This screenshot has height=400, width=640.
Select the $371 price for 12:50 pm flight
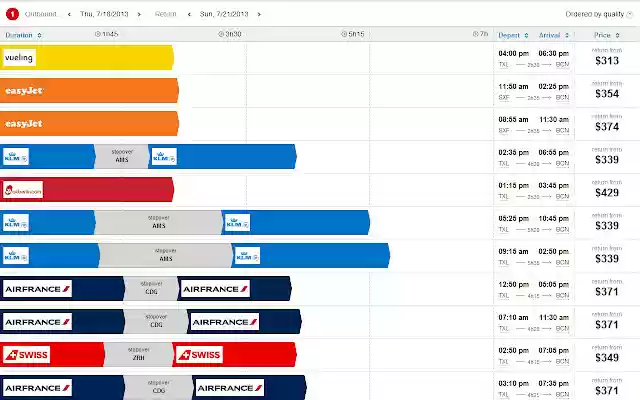pyautogui.click(x=607, y=292)
